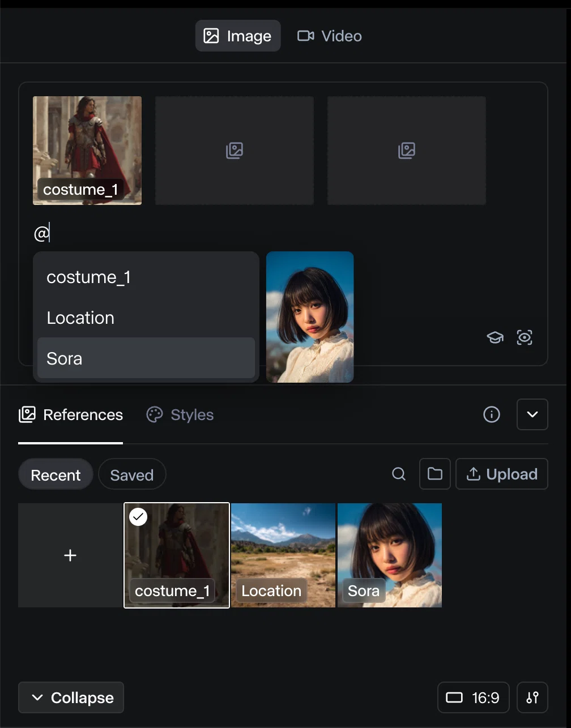Image resolution: width=571 pixels, height=728 pixels.
Task: Select the Location reference thumbnail
Action: [x=283, y=555]
